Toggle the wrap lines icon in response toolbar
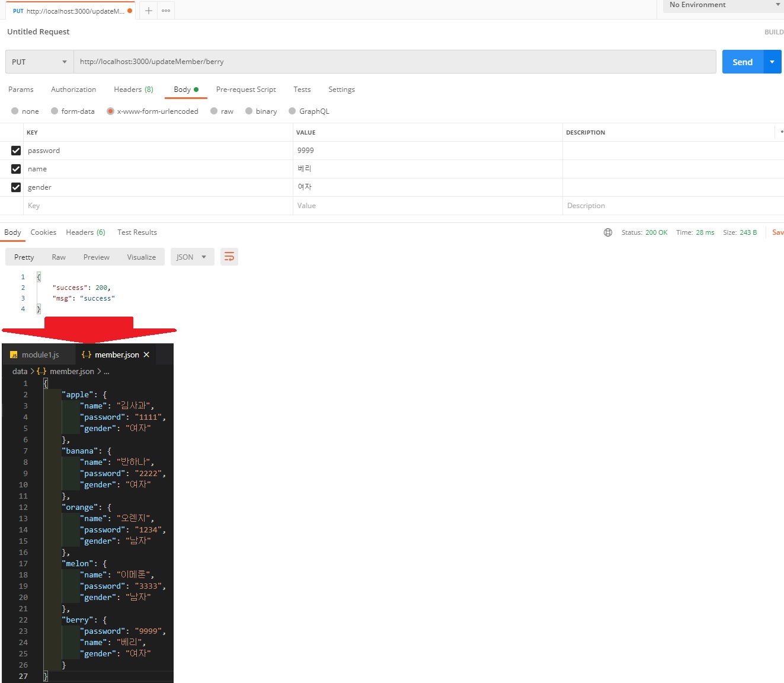Image resolution: width=784 pixels, height=683 pixels. 229,257
